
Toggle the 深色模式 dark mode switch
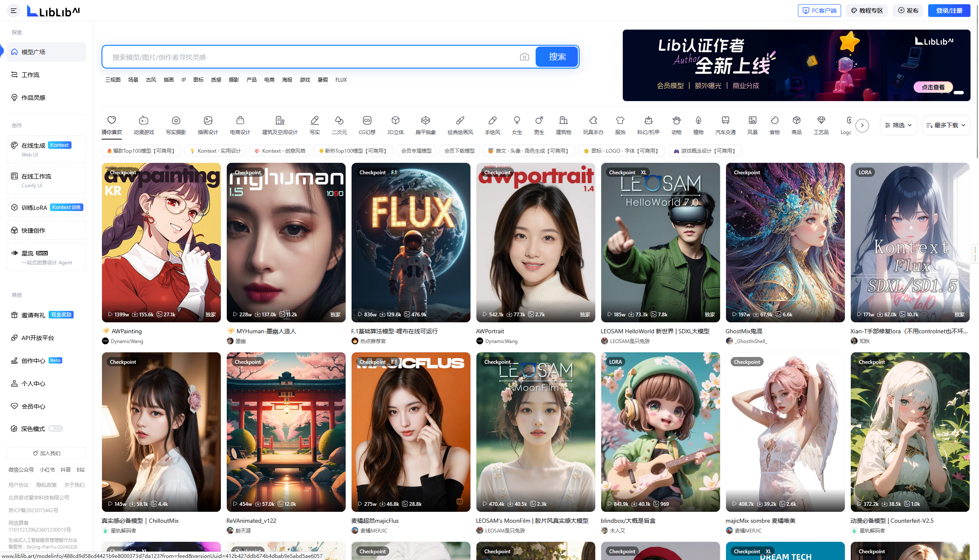(x=55, y=428)
